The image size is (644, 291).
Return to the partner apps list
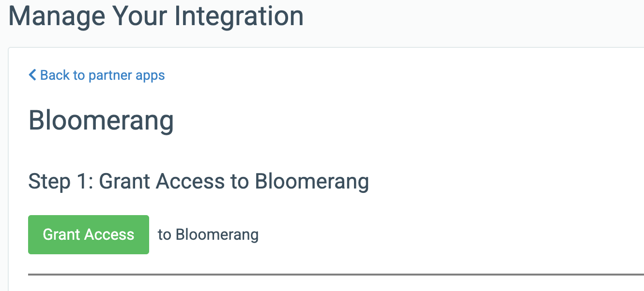coord(97,75)
